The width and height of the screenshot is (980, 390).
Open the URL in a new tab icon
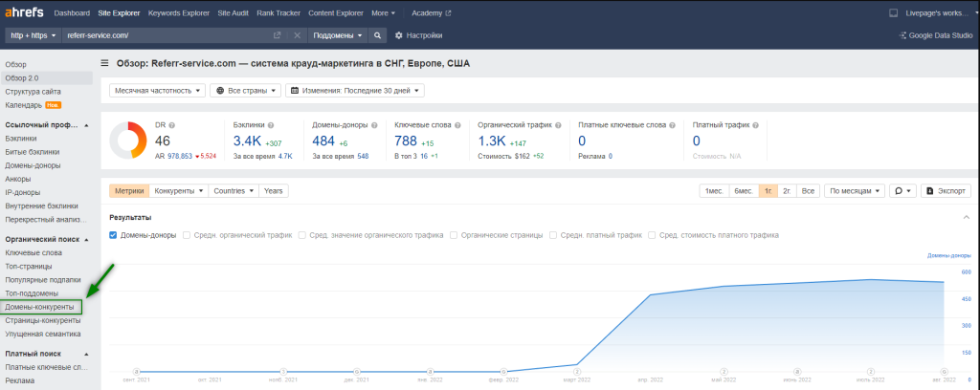[278, 35]
